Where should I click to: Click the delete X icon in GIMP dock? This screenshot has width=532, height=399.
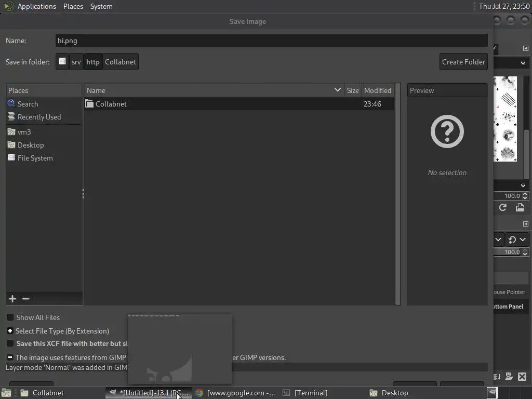522,376
